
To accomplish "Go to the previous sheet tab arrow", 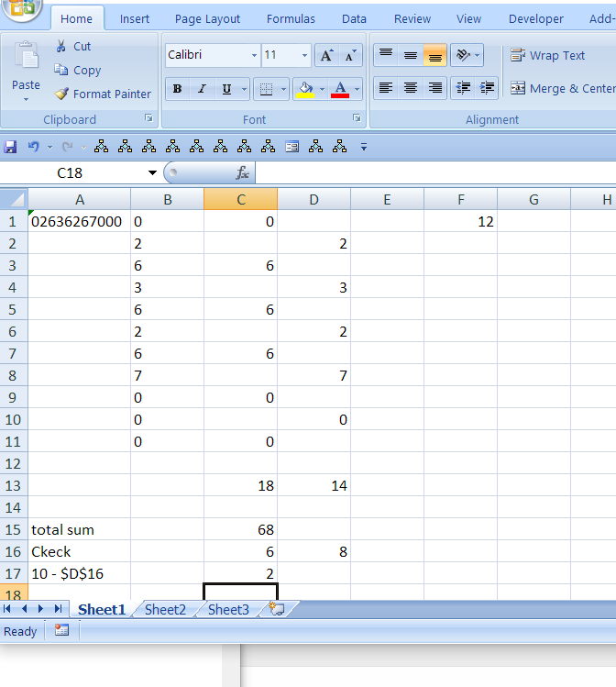I will (x=24, y=608).
